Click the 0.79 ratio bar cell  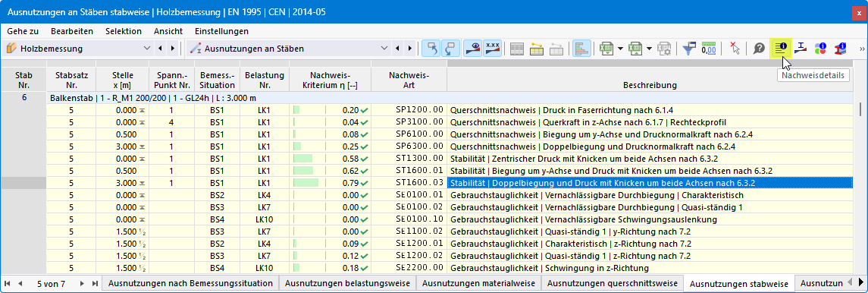[330, 183]
